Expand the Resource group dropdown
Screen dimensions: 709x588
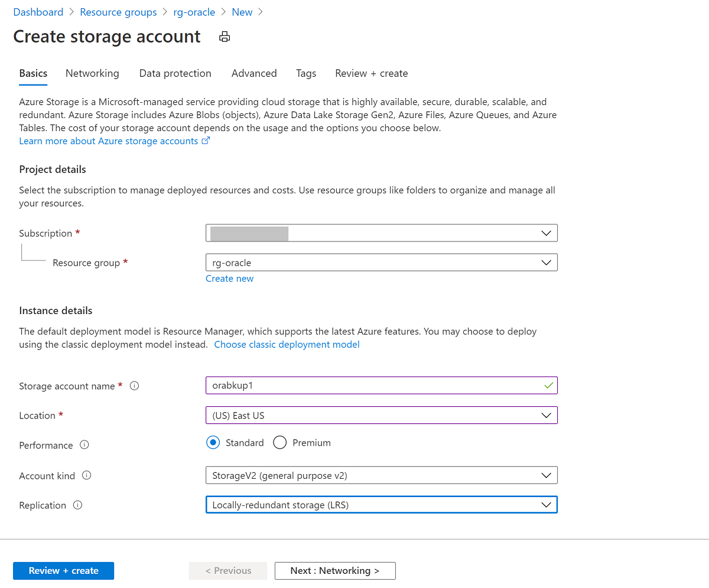[x=381, y=263]
